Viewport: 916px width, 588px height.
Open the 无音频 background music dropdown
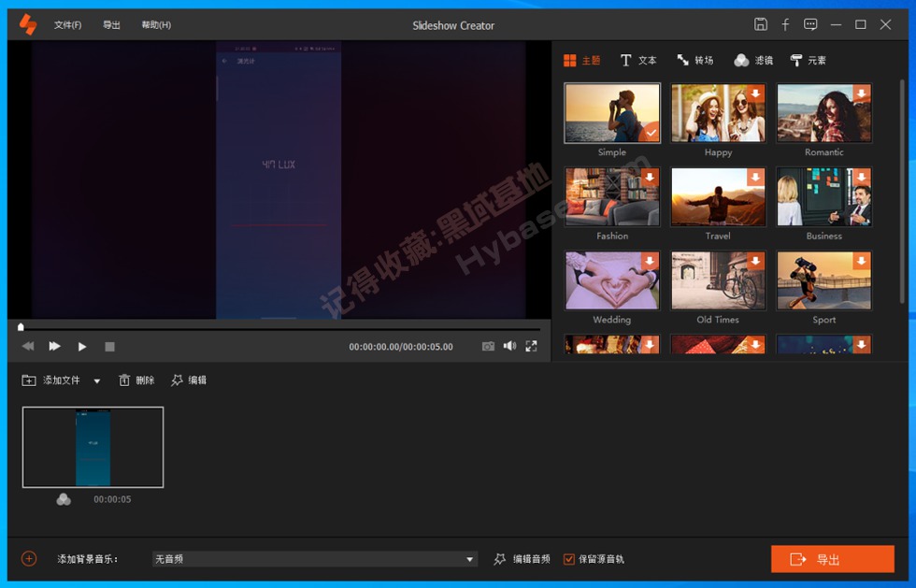pos(315,559)
